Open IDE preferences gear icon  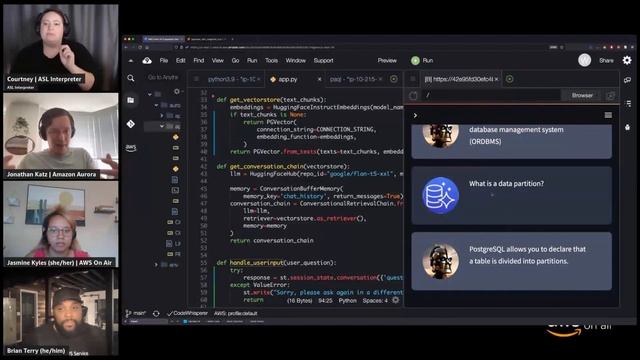click(627, 60)
